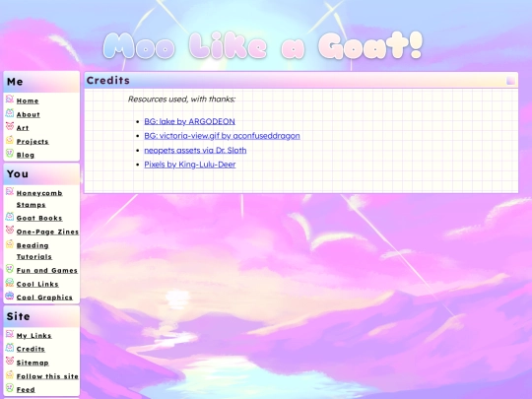This screenshot has height=399, width=532.
Task: Click Follow this site link
Action: point(47,376)
